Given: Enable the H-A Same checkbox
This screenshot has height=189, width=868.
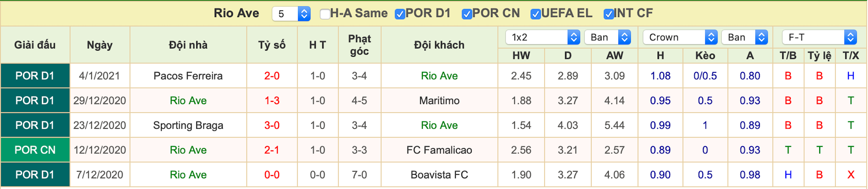Looking at the screenshot, I should tap(325, 14).
